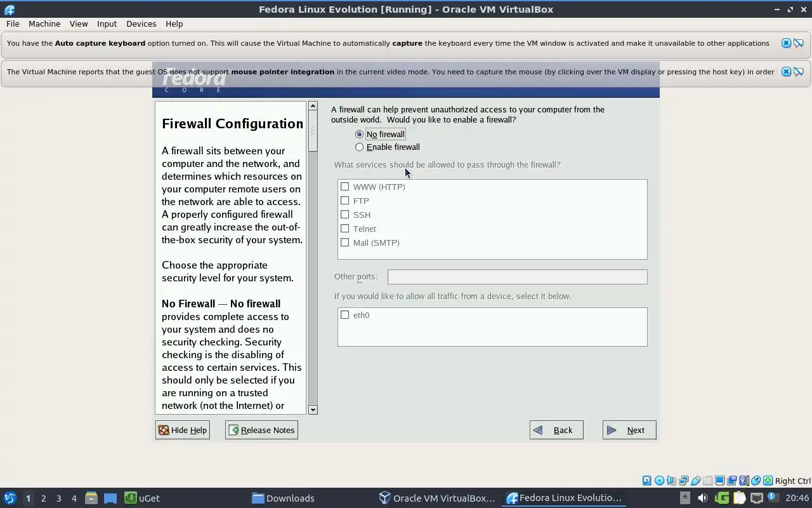Click audio speaker icon in VirtualBox status bar
The width and height of the screenshot is (812, 508).
(x=671, y=481)
